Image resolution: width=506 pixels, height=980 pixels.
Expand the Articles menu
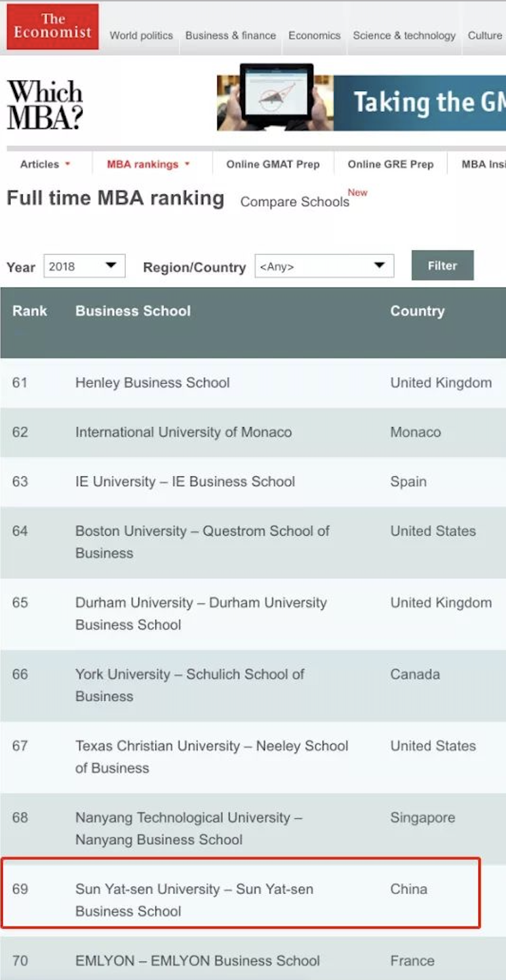click(x=45, y=164)
